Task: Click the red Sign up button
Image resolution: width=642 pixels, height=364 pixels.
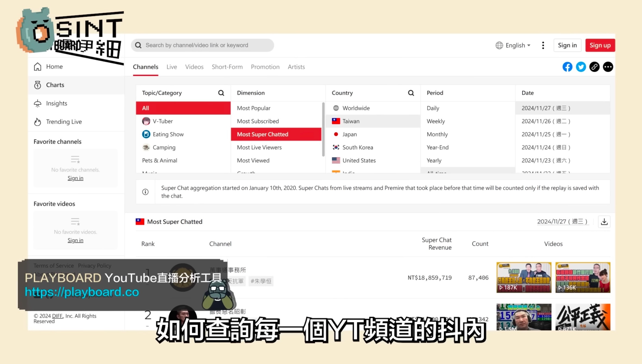Action: 600,45
